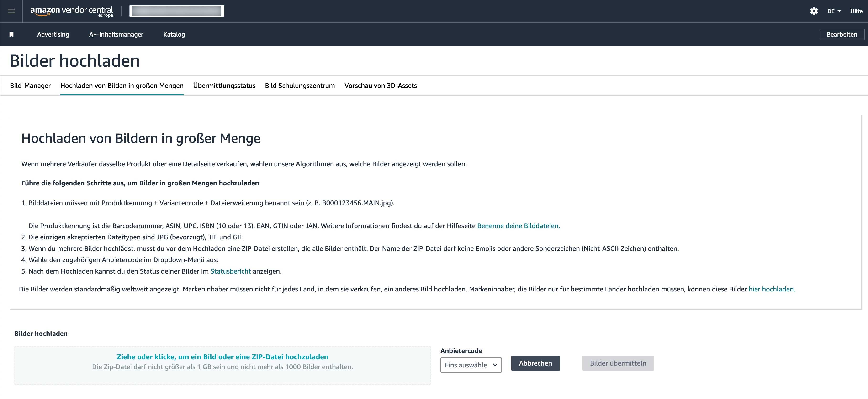Click the Hochladen von Bildern in großer Menge heading
868x399 pixels.
coord(141,138)
